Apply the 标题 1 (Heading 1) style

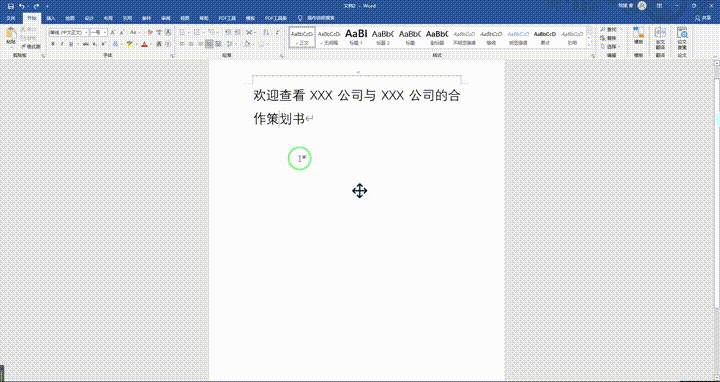pyautogui.click(x=356, y=37)
